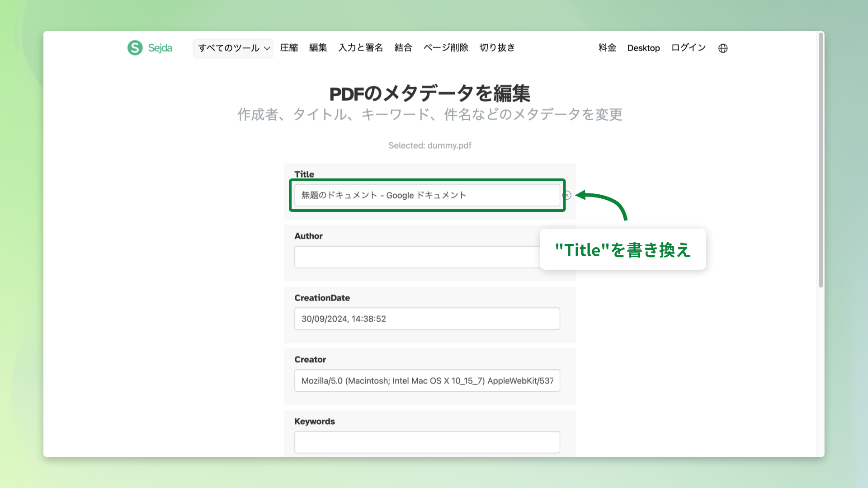
Task: Open the language globe icon
Action: [x=723, y=48]
